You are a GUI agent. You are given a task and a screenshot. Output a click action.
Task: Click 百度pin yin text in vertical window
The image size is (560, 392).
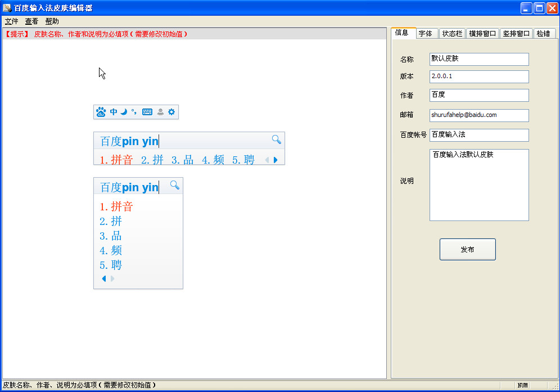pyautogui.click(x=129, y=187)
